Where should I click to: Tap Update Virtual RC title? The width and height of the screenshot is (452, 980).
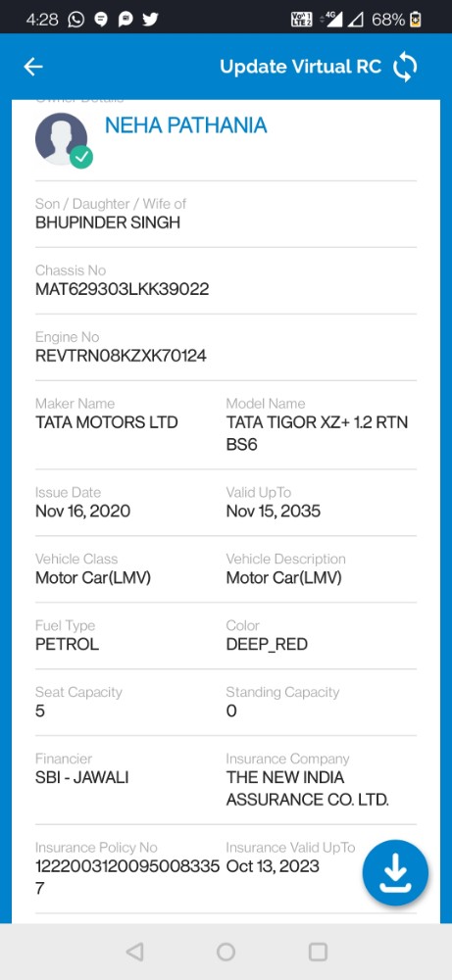click(x=301, y=67)
